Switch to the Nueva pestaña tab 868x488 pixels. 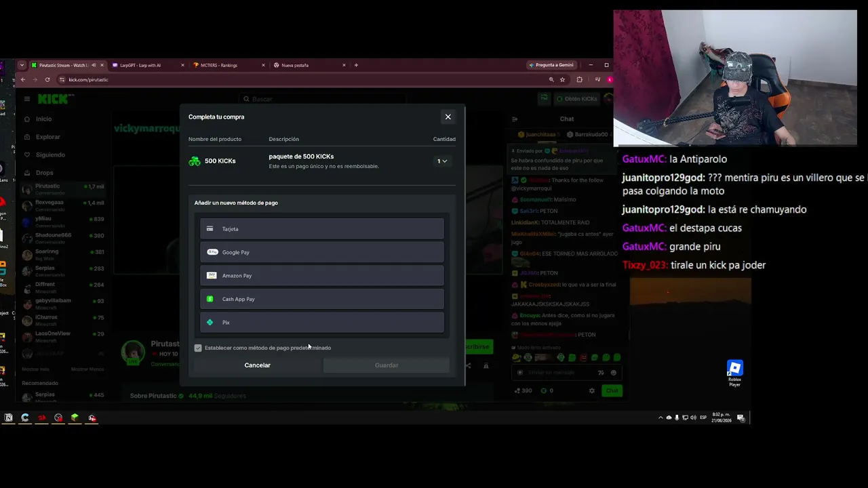pos(295,65)
